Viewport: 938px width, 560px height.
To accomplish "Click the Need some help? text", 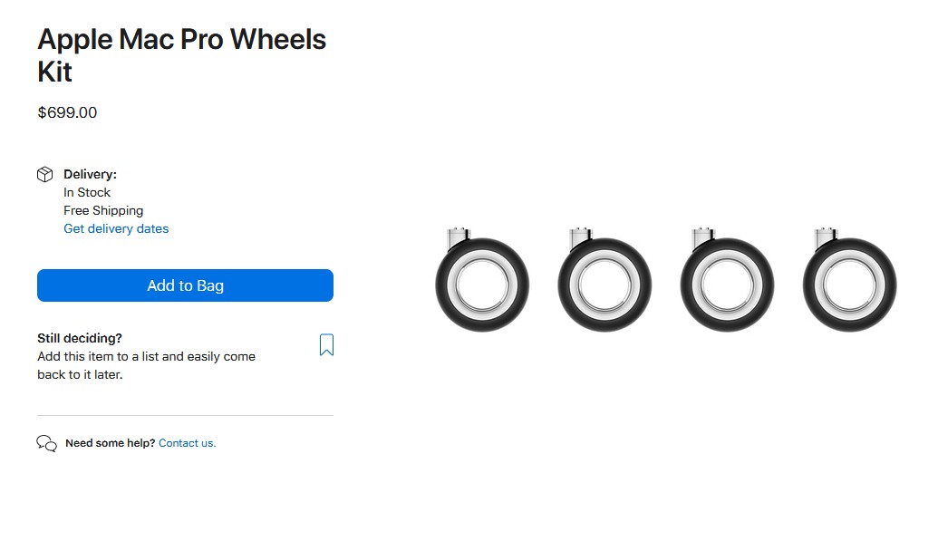I will [110, 443].
